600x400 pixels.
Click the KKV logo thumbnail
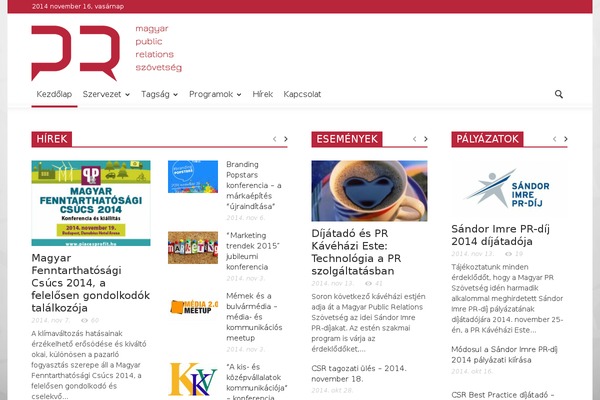point(193,379)
